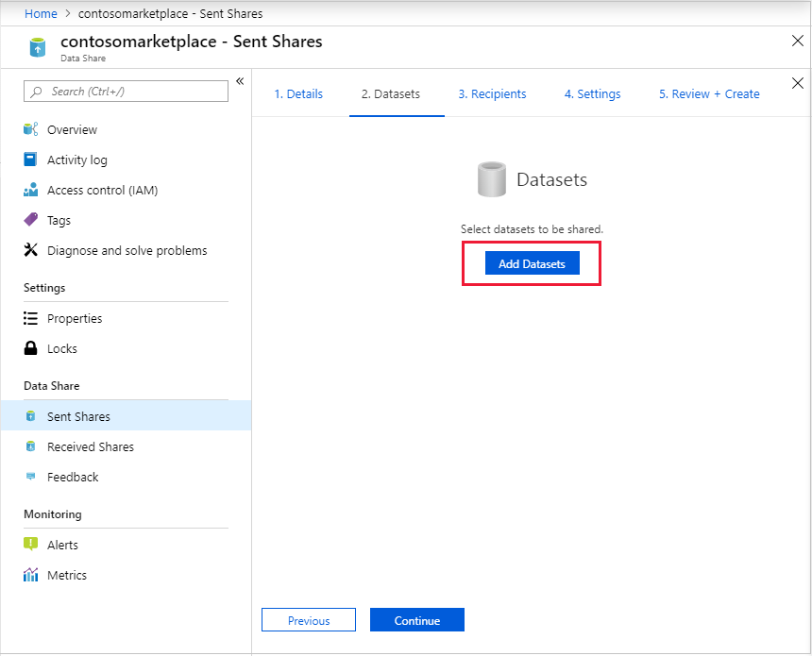This screenshot has width=812, height=656.
Task: Select the Tags option
Action: [x=57, y=220]
